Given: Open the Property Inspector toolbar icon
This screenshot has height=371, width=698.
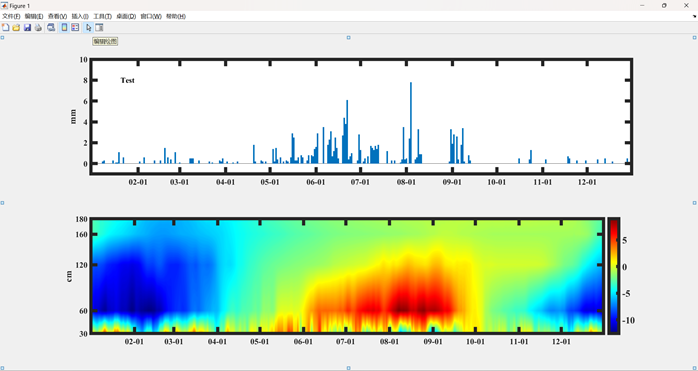Looking at the screenshot, I should [x=99, y=28].
